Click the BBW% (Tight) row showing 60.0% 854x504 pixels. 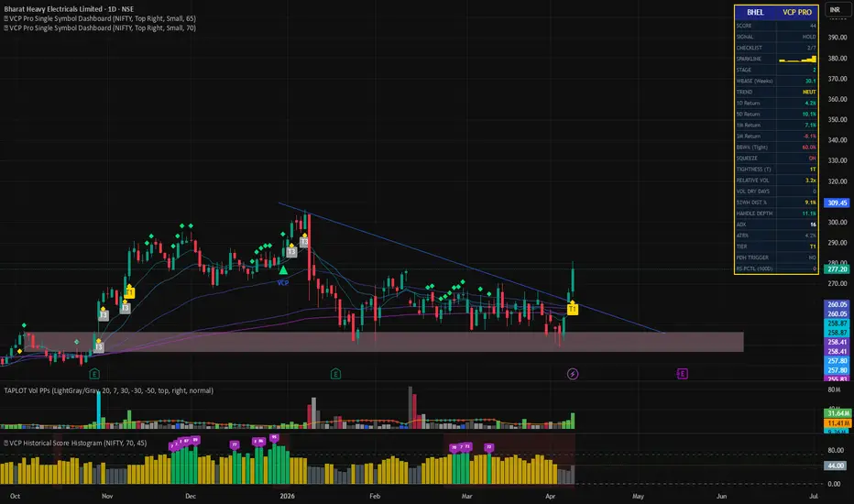pyautogui.click(x=776, y=148)
